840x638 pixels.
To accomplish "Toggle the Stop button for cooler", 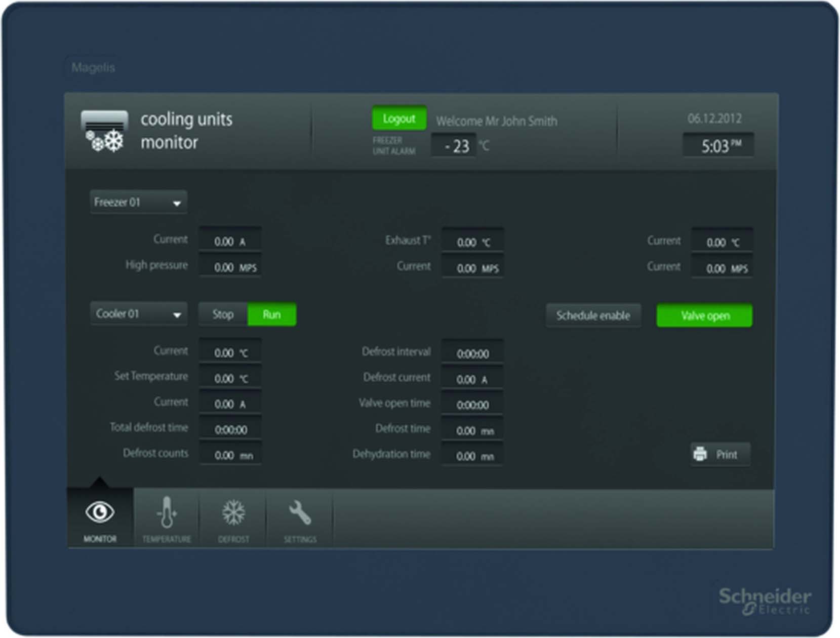I will [x=223, y=314].
